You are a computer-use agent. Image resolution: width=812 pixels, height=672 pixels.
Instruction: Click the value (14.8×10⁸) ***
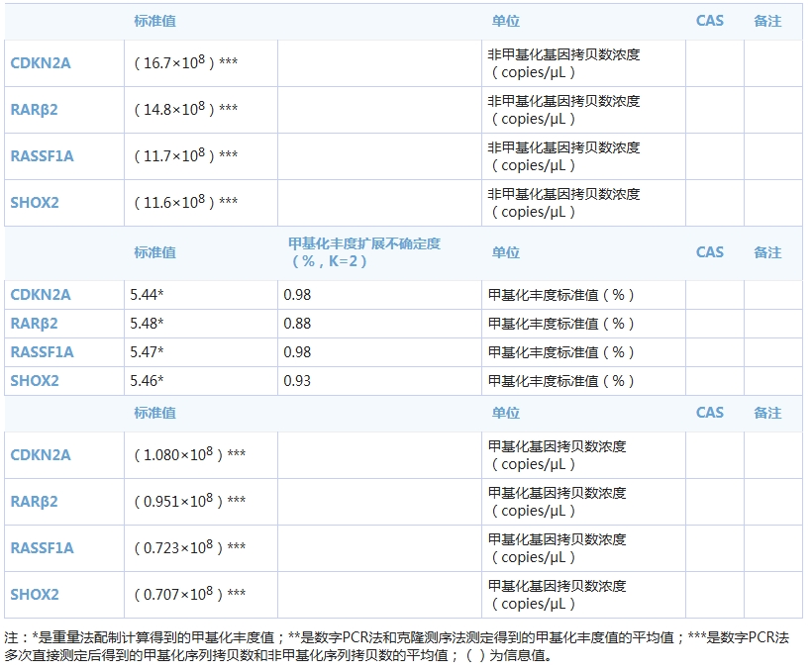(x=186, y=109)
